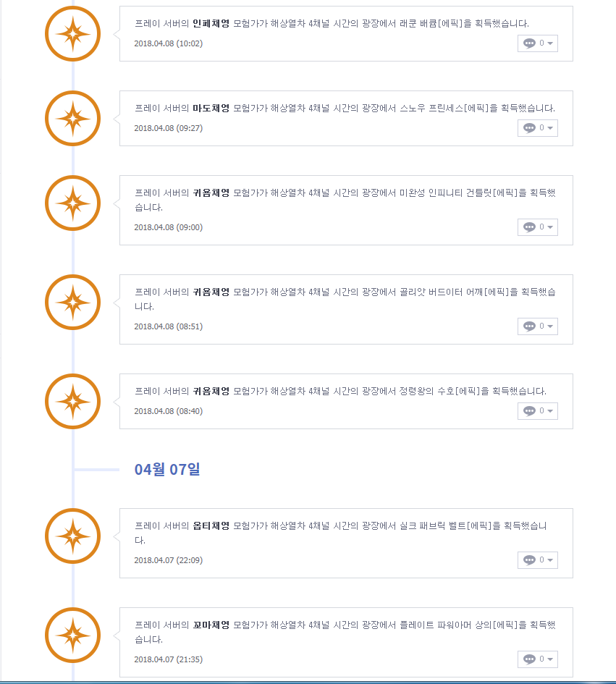Click the star icon beside the 09:00 entry
Screen dimensions: 616x684
[x=72, y=203]
